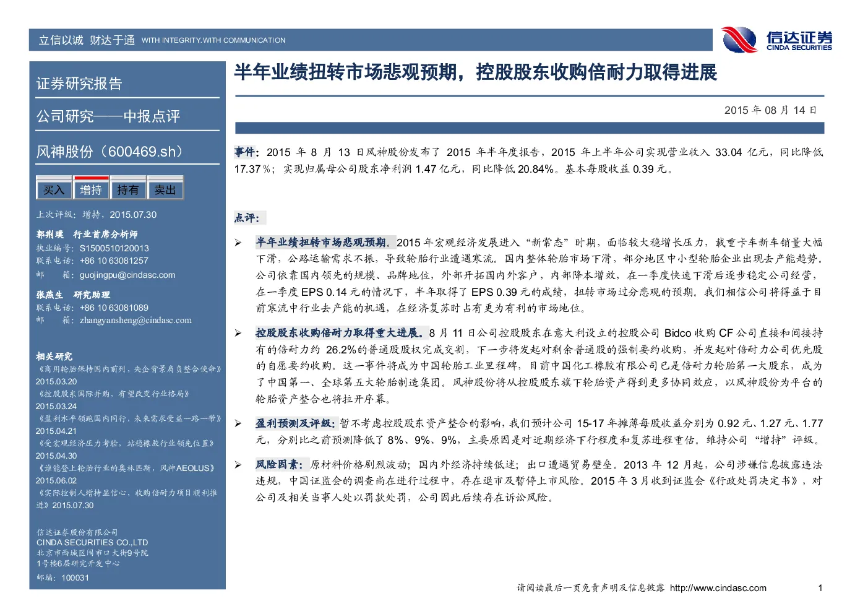868x614 pixels.
Task: Click the 事件 label
Action: pyautogui.click(x=246, y=152)
